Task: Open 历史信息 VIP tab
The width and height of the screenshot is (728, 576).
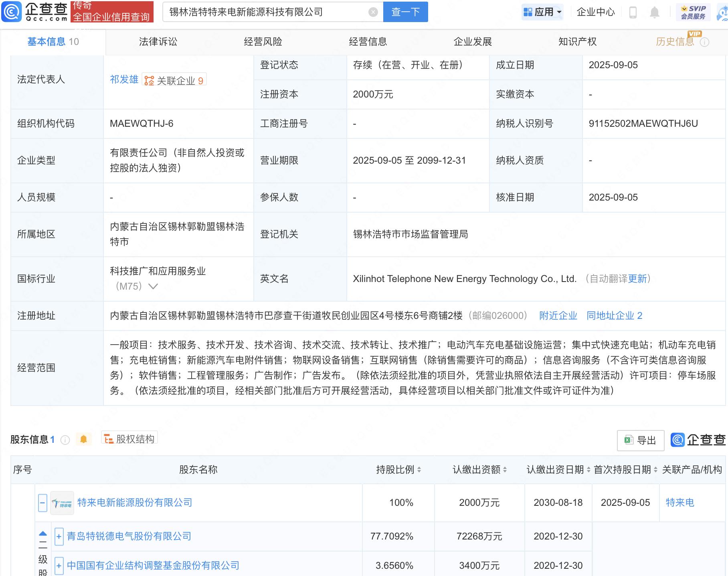Action: [675, 42]
